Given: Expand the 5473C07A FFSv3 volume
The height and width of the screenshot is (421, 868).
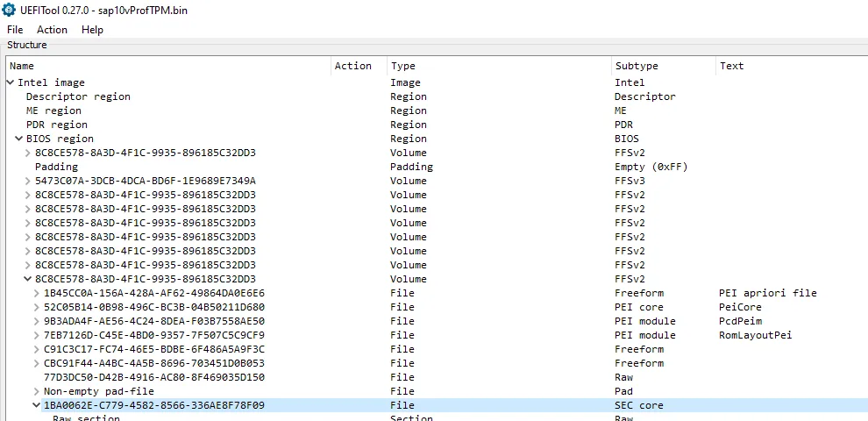Looking at the screenshot, I should tap(28, 181).
